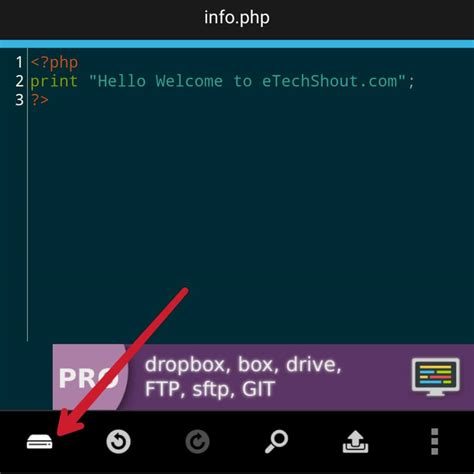The image size is (474, 474).
Task: Tap the upload/share tray icon
Action: pos(355,442)
